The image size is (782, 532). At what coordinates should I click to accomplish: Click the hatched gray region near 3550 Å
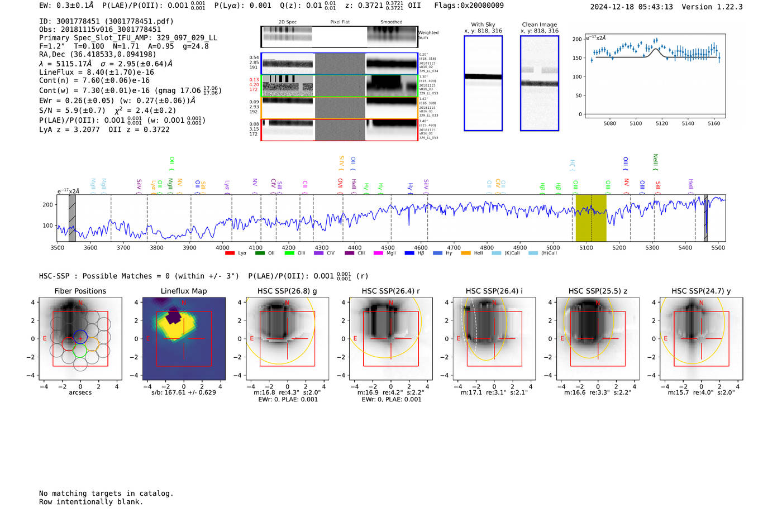coord(72,218)
